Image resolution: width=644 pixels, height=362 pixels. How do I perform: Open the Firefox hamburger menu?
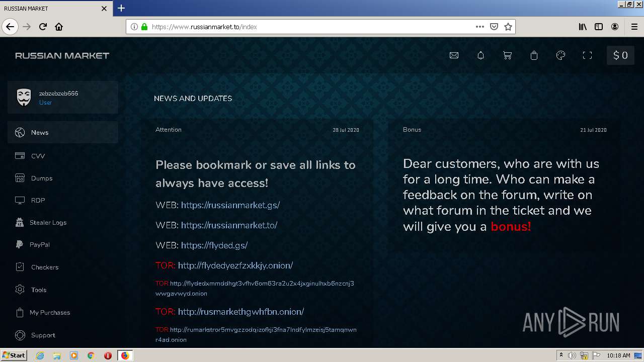[x=634, y=27]
